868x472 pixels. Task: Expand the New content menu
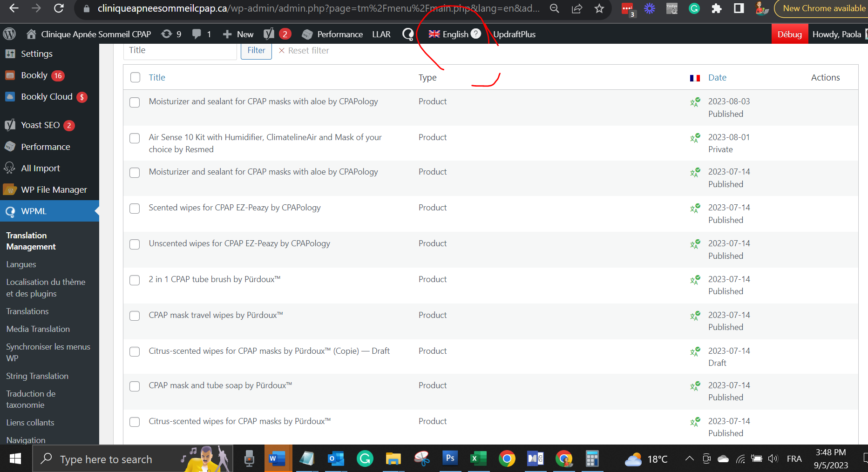(238, 34)
